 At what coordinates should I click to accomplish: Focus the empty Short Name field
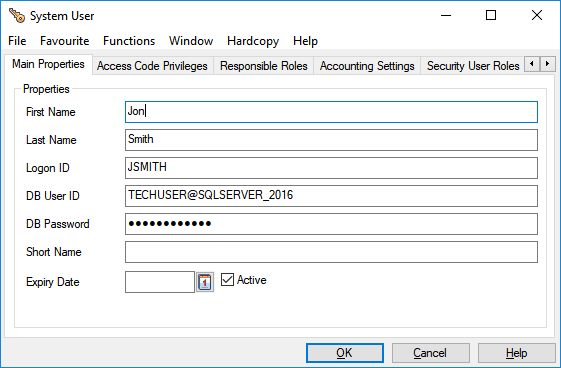pyautogui.click(x=331, y=252)
